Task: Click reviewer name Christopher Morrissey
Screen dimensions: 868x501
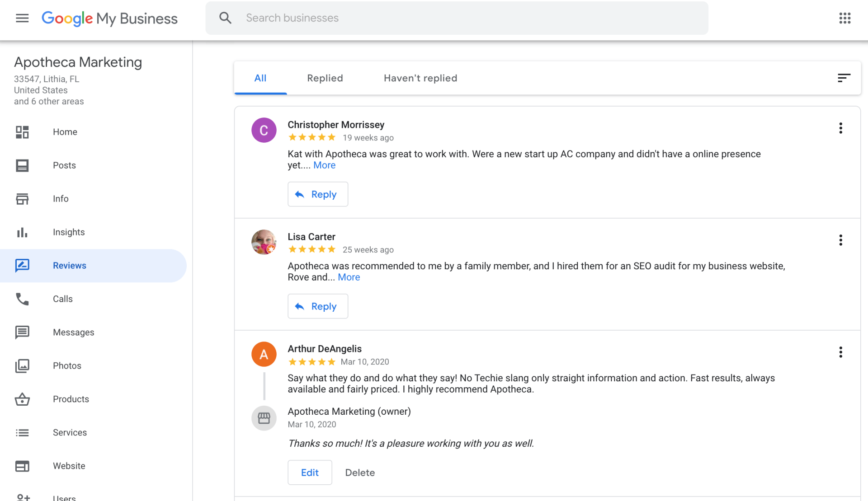Action: point(336,125)
